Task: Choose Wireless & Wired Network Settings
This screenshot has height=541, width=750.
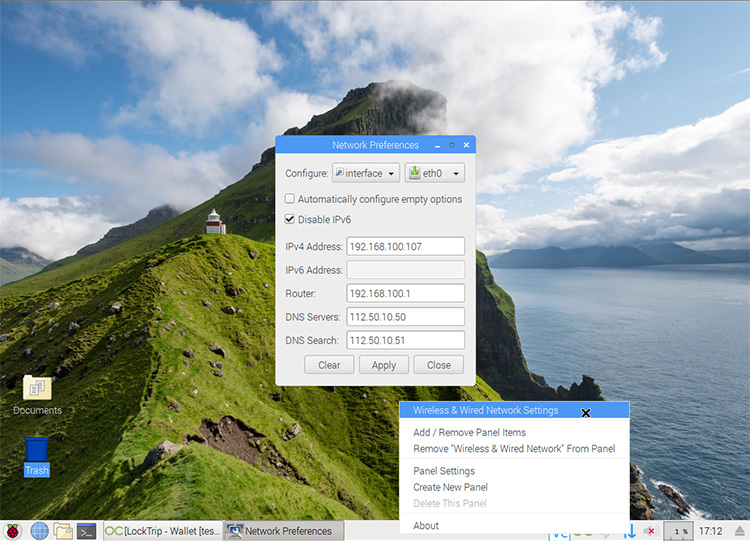Action: (486, 410)
